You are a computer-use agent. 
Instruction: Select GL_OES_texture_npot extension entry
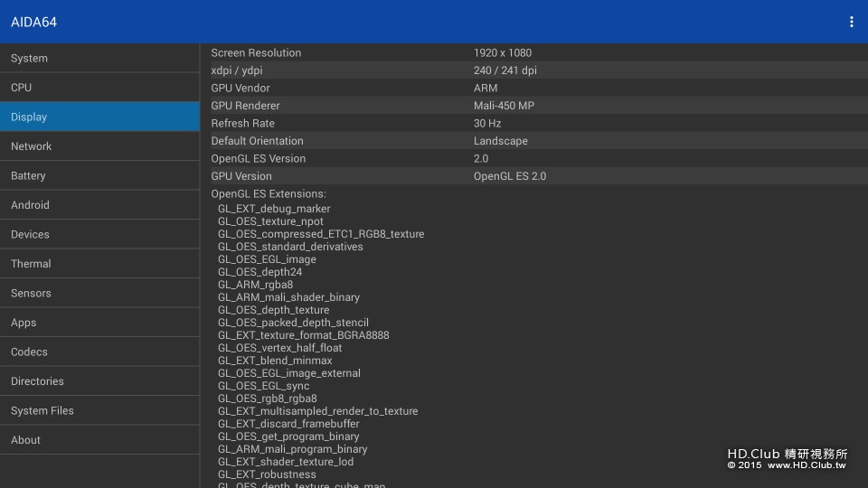pyautogui.click(x=270, y=221)
